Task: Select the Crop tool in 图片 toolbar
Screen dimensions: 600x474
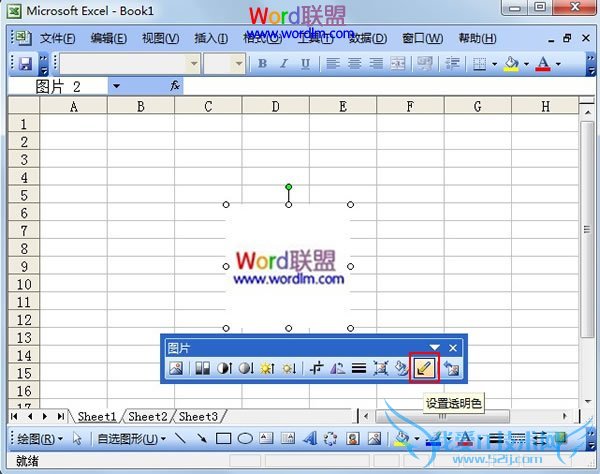Action: pos(316,368)
